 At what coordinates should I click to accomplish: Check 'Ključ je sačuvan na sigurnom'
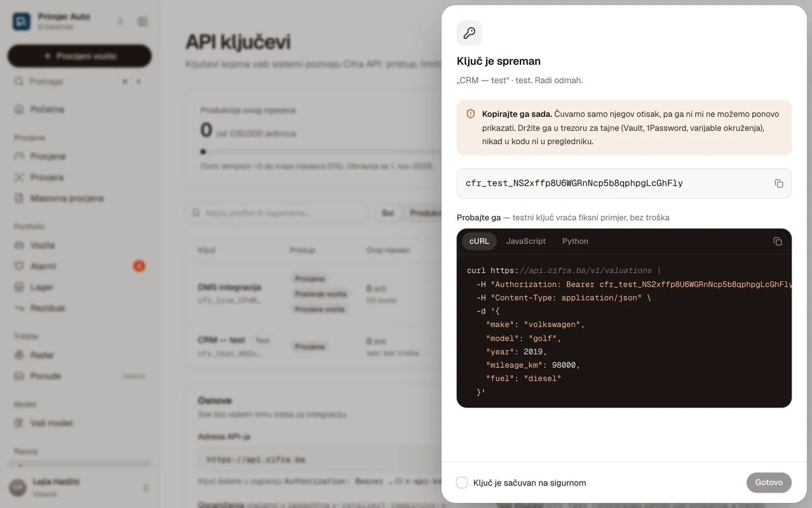(462, 483)
